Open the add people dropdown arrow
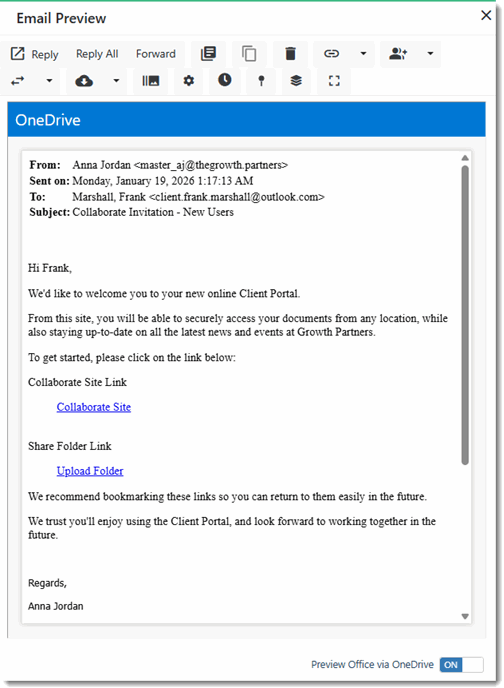The height and width of the screenshot is (688, 504). (x=430, y=54)
